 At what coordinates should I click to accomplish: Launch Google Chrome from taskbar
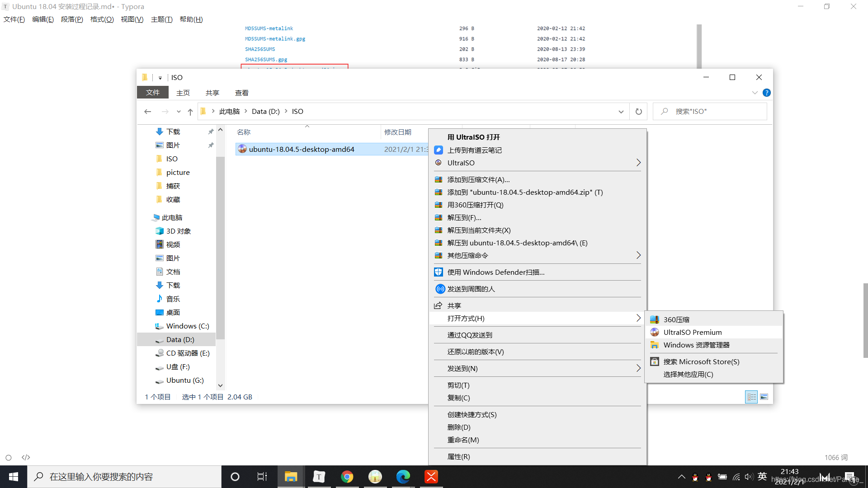tap(347, 477)
